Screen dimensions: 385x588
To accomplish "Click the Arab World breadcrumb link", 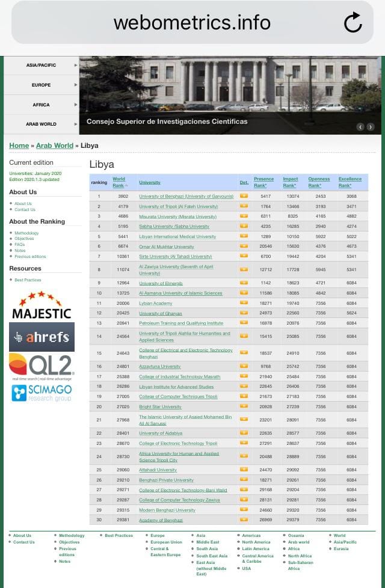I will pos(55,145).
